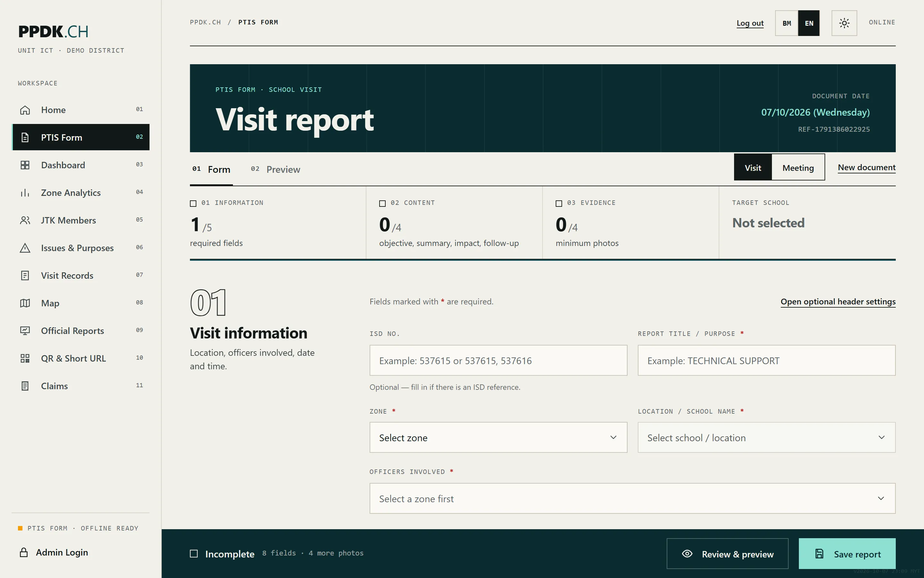Click the Visit Records list icon
924x578 pixels.
pyautogui.click(x=25, y=276)
